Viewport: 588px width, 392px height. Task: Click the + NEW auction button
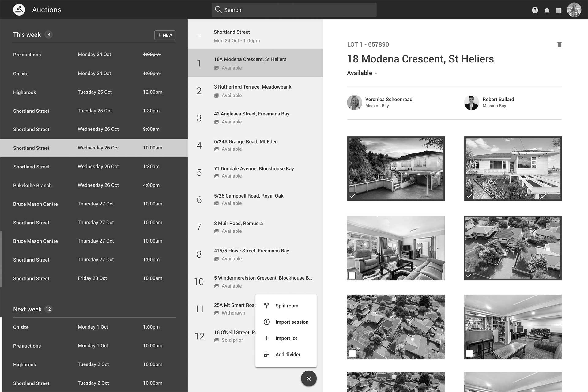pos(165,35)
